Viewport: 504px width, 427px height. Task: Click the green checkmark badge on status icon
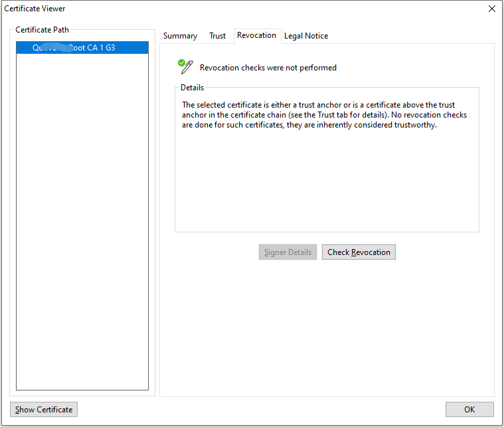[181, 62]
